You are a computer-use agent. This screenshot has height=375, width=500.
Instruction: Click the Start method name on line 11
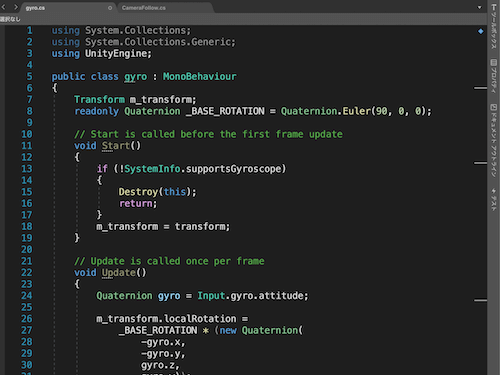(x=115, y=146)
